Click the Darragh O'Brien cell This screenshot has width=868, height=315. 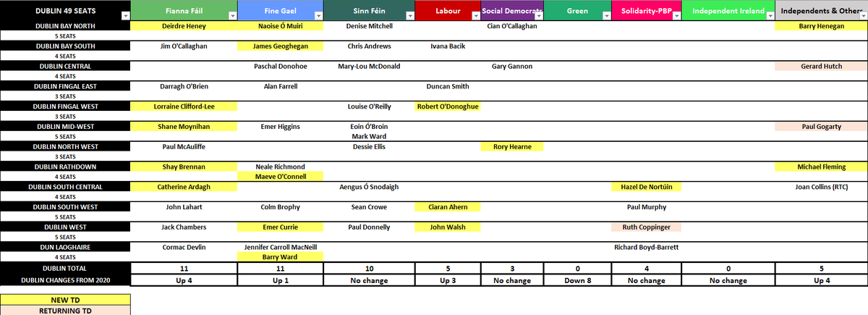coord(184,86)
